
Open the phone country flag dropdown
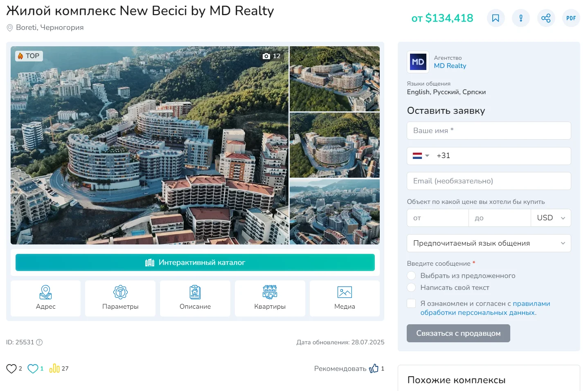[421, 156]
